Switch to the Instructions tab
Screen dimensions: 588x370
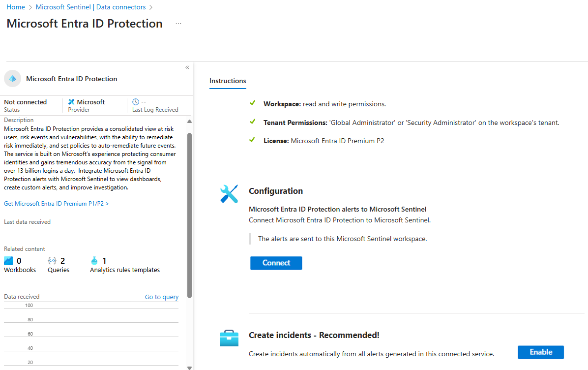pos(228,81)
